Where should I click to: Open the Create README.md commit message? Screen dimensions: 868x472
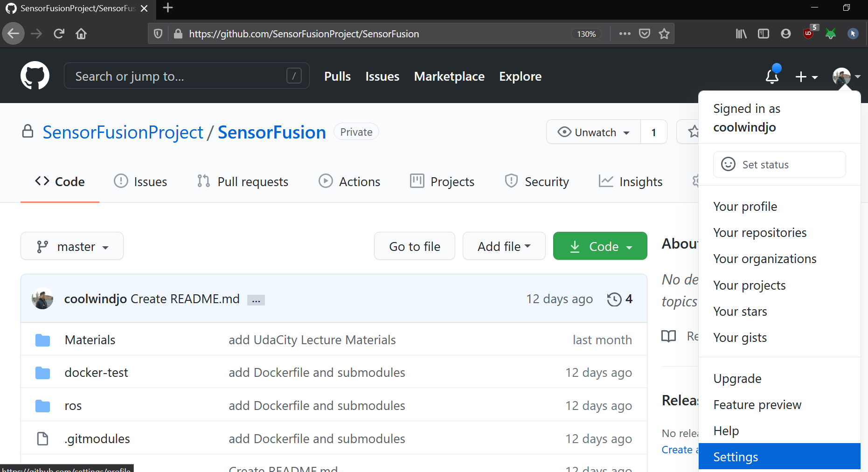click(x=185, y=299)
